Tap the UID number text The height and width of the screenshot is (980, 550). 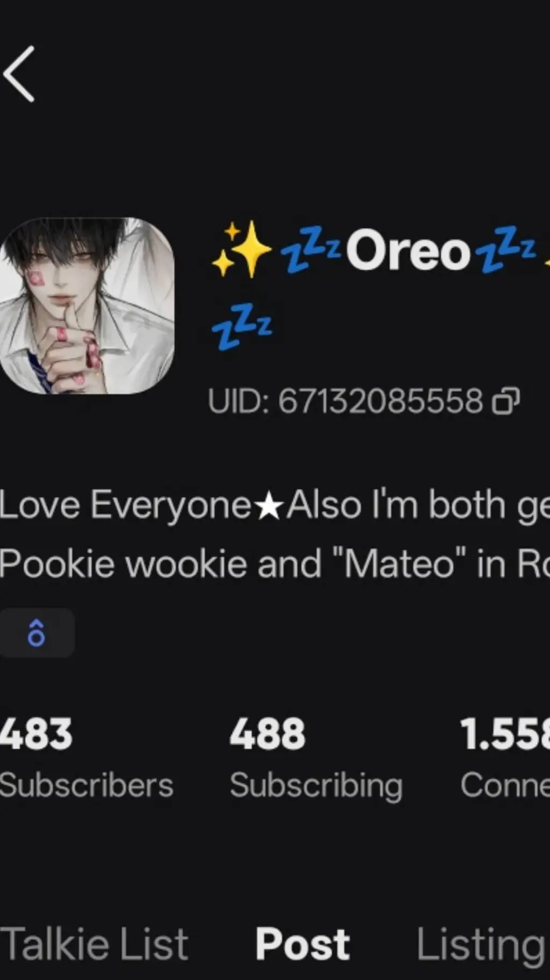click(x=380, y=401)
